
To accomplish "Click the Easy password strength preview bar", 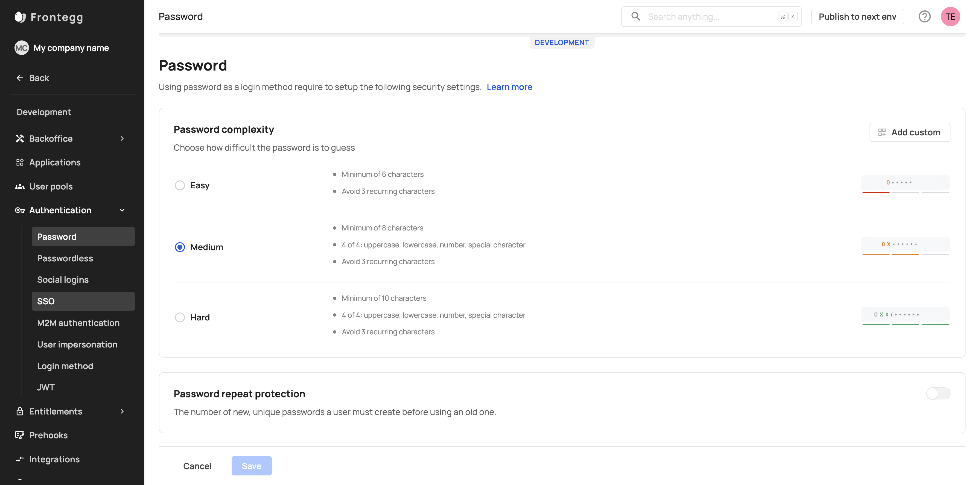I will point(905,185).
